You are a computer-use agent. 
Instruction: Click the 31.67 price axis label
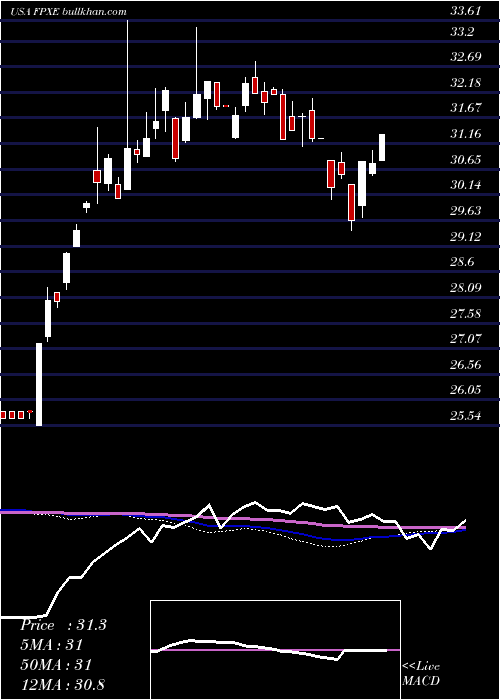coord(466,108)
